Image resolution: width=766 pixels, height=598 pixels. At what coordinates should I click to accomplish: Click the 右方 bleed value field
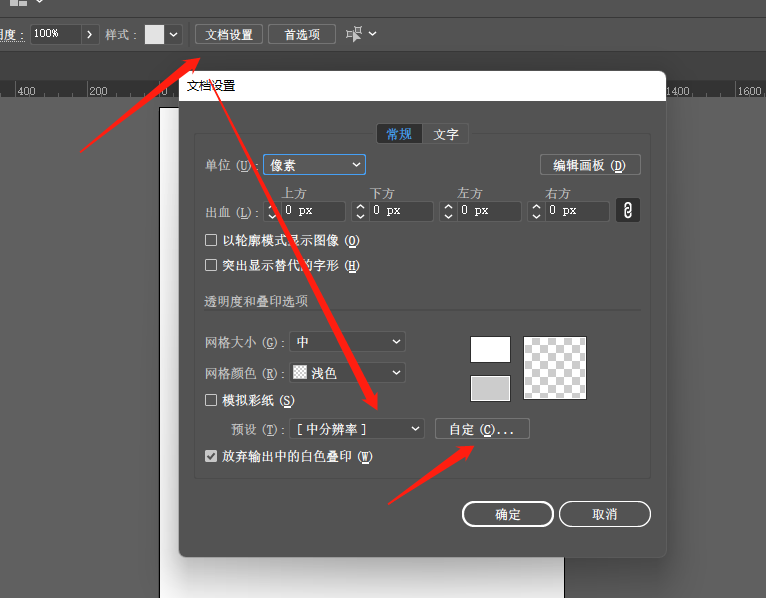click(x=577, y=211)
